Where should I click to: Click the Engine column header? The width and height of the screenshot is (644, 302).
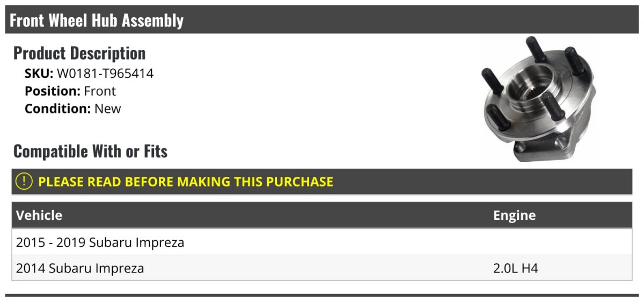click(514, 215)
